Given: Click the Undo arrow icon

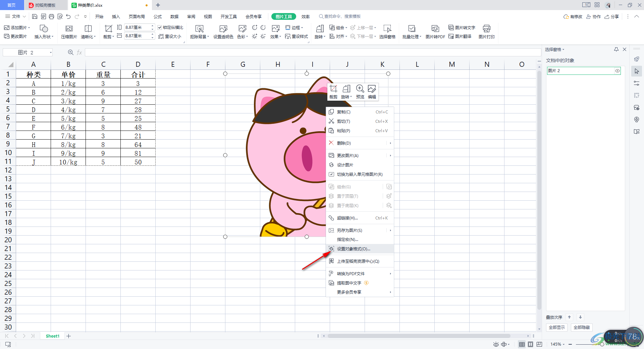Looking at the screenshot, I should click(x=68, y=16).
